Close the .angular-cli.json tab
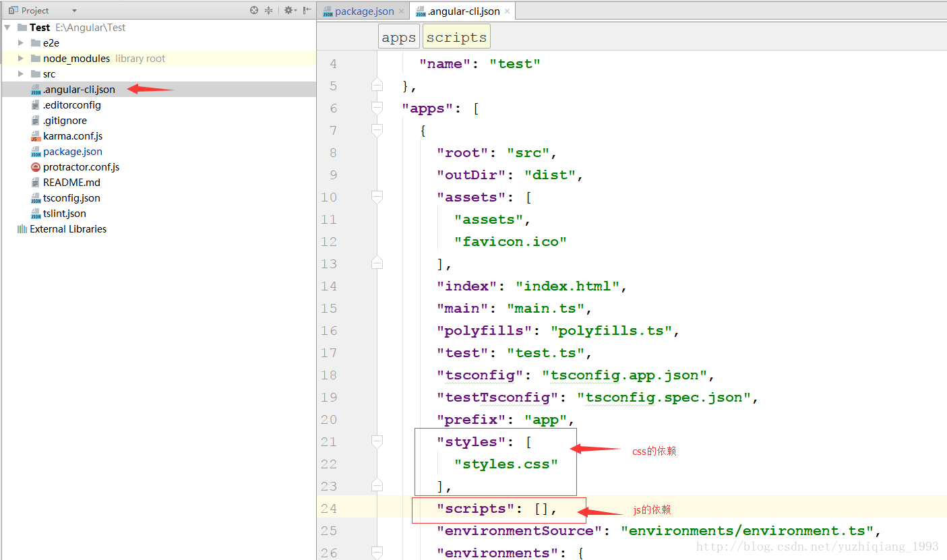 click(507, 11)
